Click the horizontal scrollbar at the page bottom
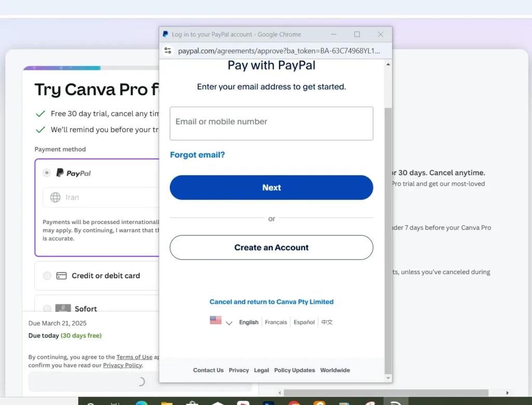The image size is (532, 405). [x=386, y=393]
